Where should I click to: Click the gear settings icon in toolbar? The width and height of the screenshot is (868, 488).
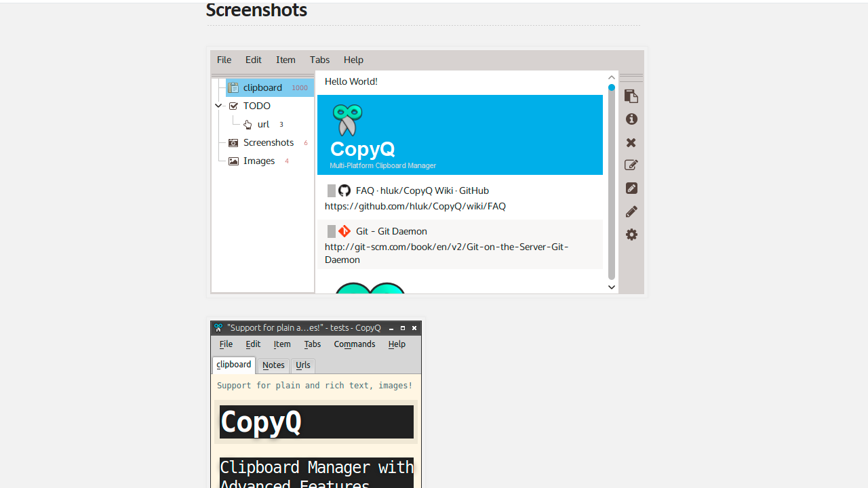click(x=631, y=235)
